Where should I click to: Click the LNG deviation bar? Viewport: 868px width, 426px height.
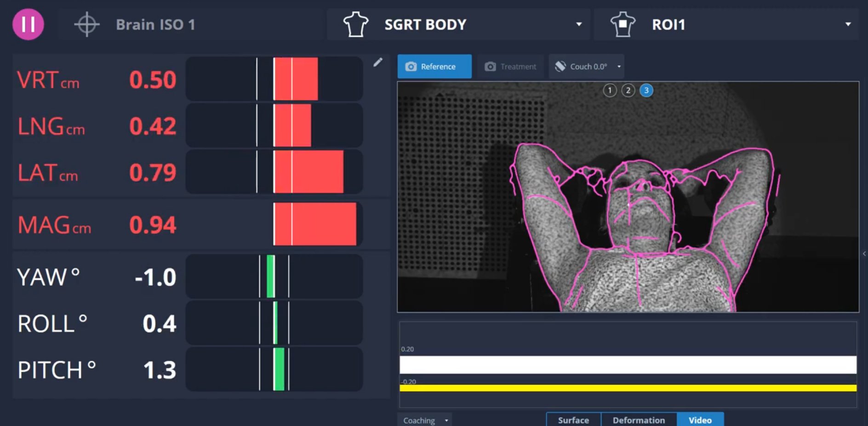(x=274, y=125)
